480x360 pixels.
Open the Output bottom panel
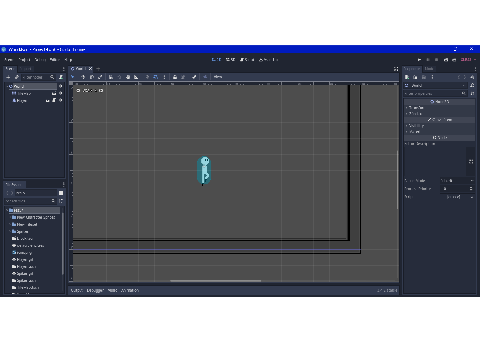pyautogui.click(x=77, y=291)
